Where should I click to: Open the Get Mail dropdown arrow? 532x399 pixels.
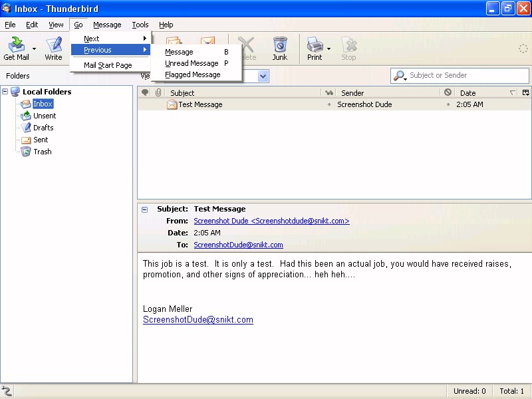[34, 49]
